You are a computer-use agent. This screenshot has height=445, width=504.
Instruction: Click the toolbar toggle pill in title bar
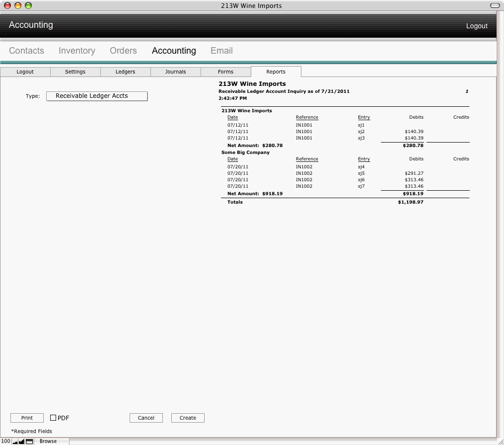tap(495, 5)
